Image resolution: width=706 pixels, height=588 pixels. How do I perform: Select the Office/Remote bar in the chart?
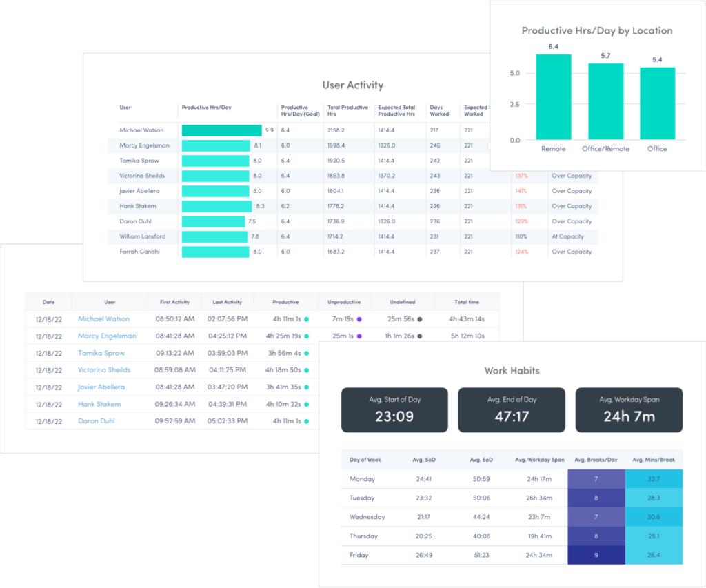[605, 103]
